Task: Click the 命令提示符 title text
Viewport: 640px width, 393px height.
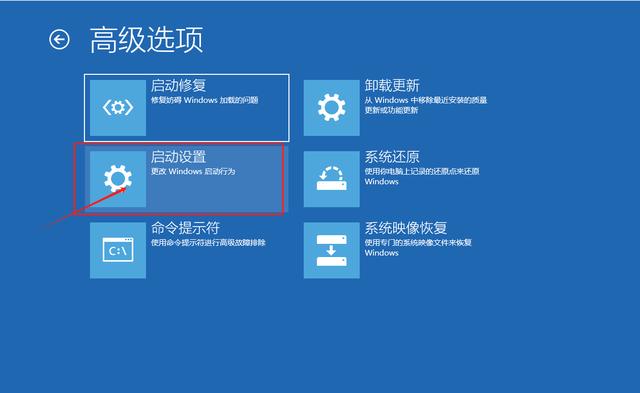Action: click(x=185, y=228)
